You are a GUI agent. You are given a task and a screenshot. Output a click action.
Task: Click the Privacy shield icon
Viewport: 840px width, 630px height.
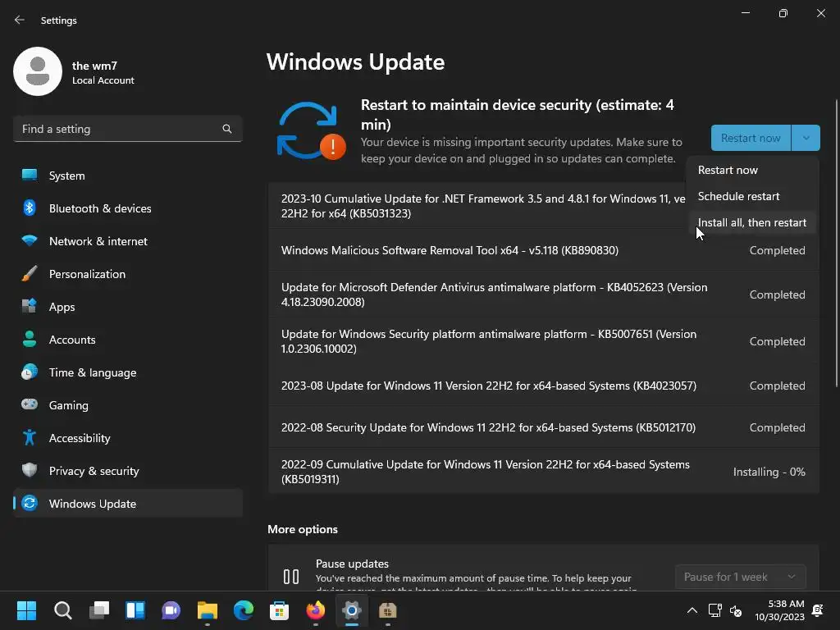pyautogui.click(x=30, y=470)
